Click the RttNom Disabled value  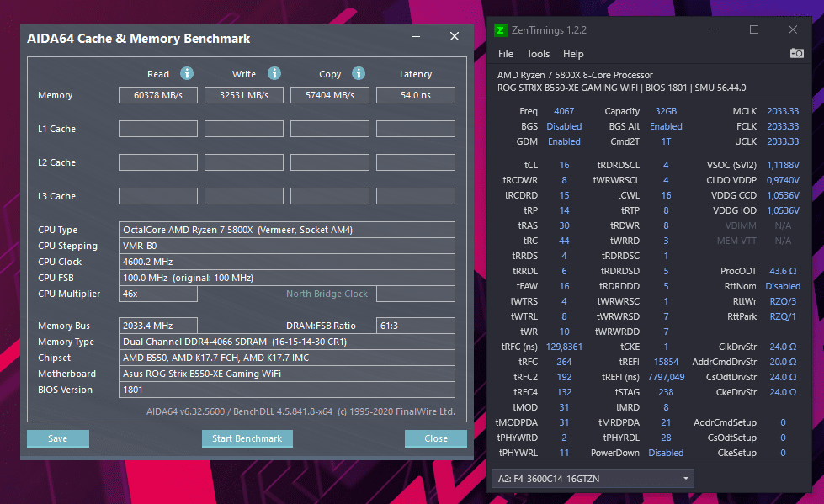tap(783, 286)
